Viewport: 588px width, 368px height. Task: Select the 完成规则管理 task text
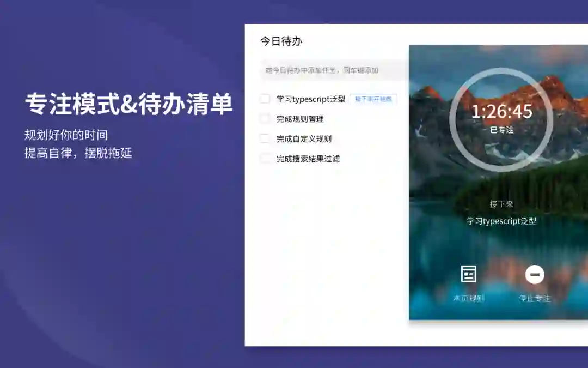300,119
